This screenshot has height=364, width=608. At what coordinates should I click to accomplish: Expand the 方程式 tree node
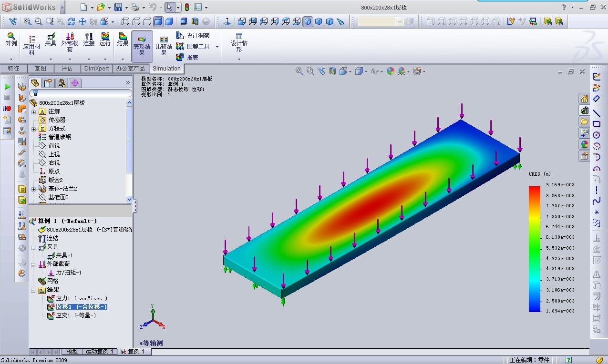[34, 129]
